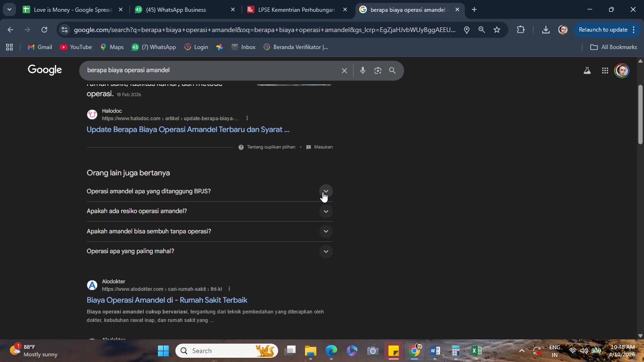Image resolution: width=644 pixels, height=362 pixels.
Task: Switch to LPSE Kementrian Perhubungan tab
Action: pyautogui.click(x=297, y=9)
